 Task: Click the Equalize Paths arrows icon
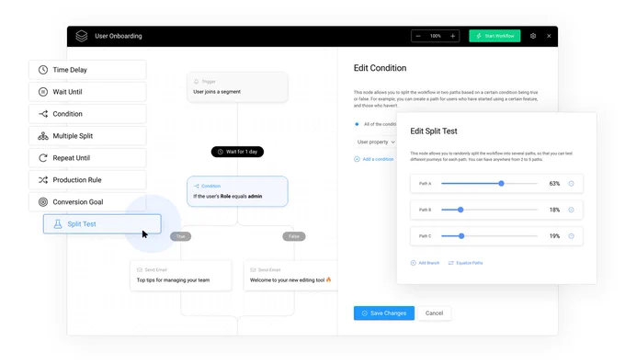click(450, 263)
